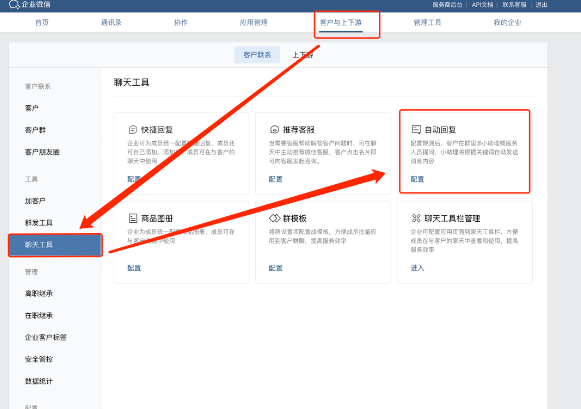The width and height of the screenshot is (581, 409).
Task: Open the 应用管理 top menu
Action: coord(253,23)
